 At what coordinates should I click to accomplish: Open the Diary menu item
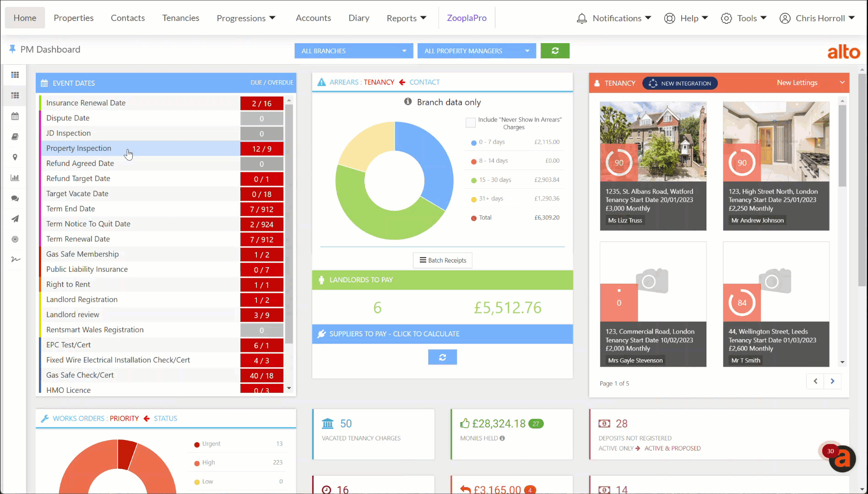tap(359, 18)
